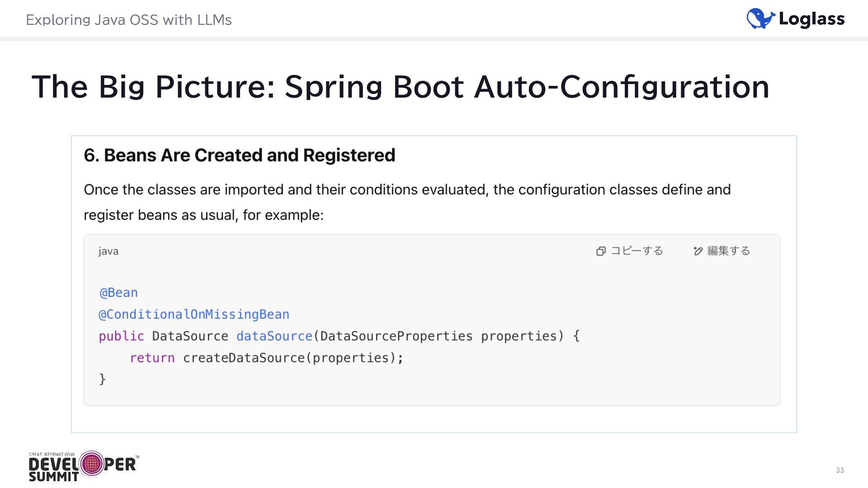The image size is (868, 488).
Task: Click the dataSource method name
Action: coord(274,336)
